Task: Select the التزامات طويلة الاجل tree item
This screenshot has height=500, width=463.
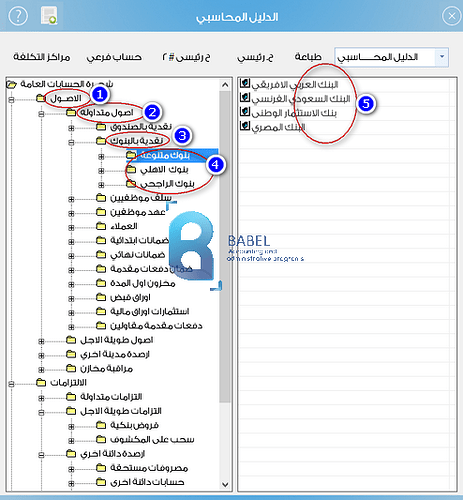Action: click(x=121, y=411)
